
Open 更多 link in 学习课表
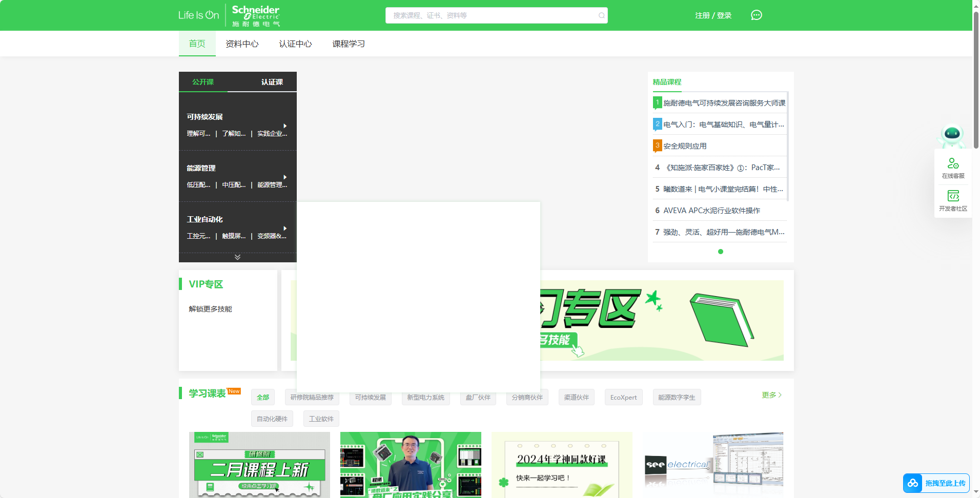click(771, 395)
